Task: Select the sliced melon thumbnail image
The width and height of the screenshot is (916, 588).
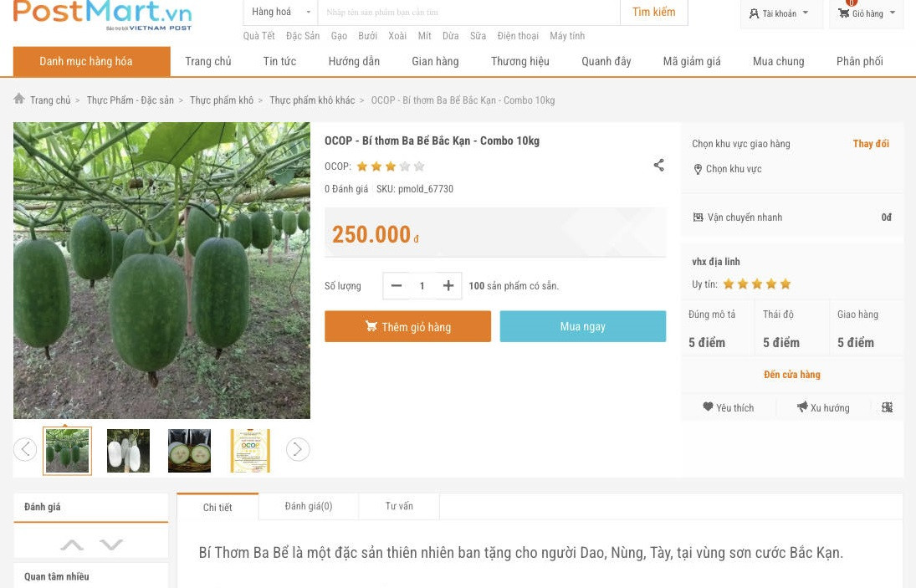Action: click(x=189, y=451)
